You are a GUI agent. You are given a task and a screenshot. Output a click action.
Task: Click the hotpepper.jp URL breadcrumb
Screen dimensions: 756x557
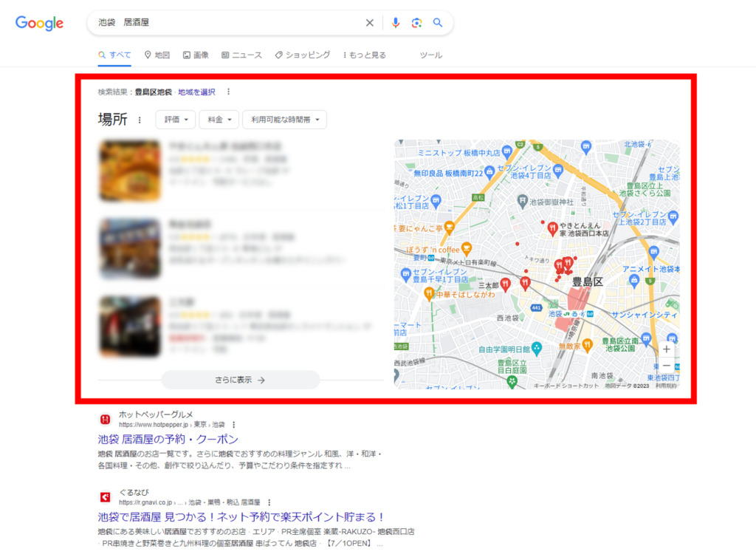pyautogui.click(x=171, y=425)
